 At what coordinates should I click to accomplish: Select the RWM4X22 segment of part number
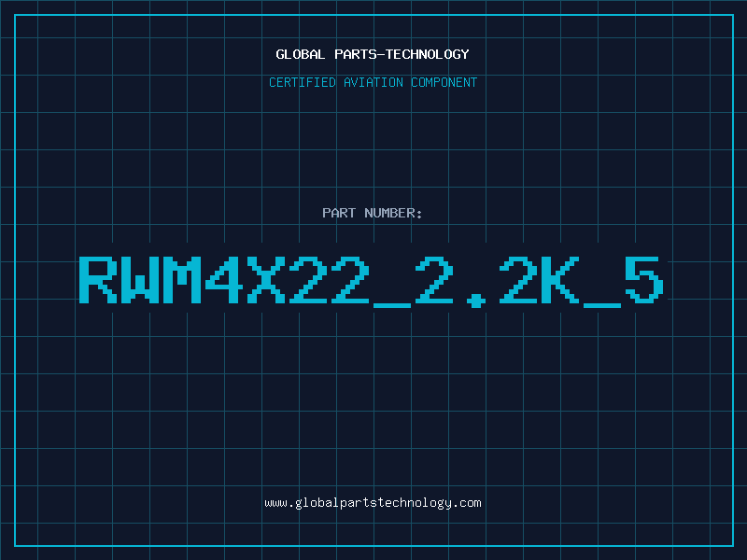[x=224, y=280]
